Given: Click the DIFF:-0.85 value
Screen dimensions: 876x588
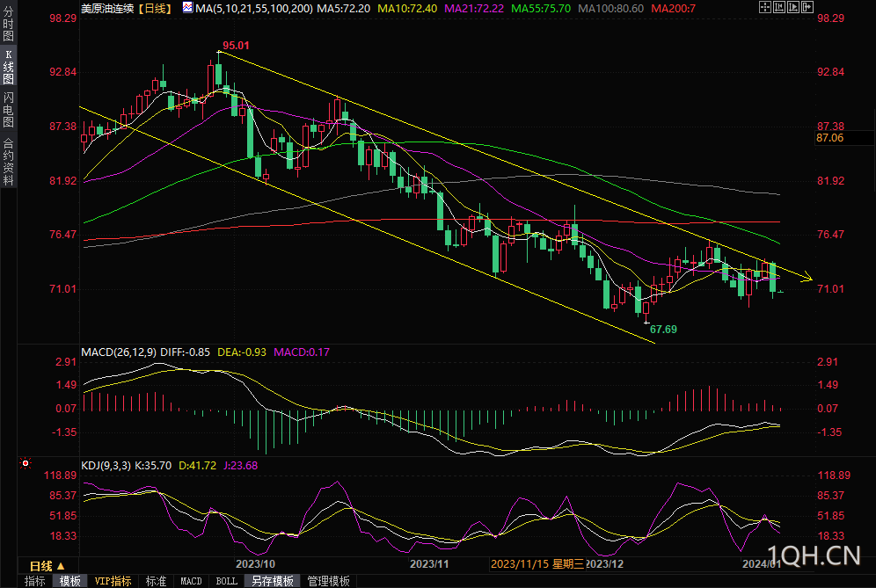Looking at the screenshot, I should point(185,352).
